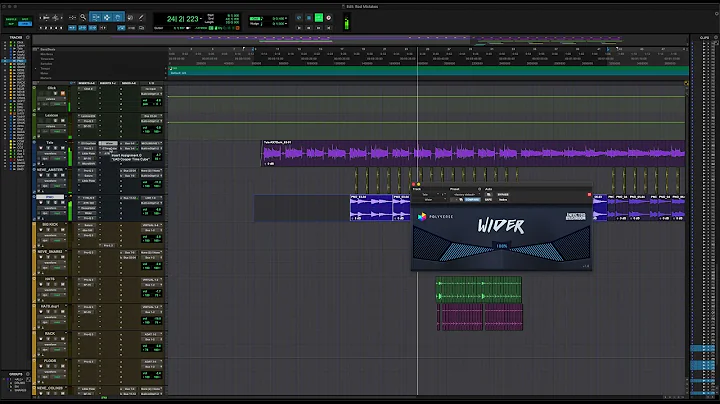This screenshot has width=720, height=404.
Task: Click the Sends A-E column header
Action: tap(129, 83)
